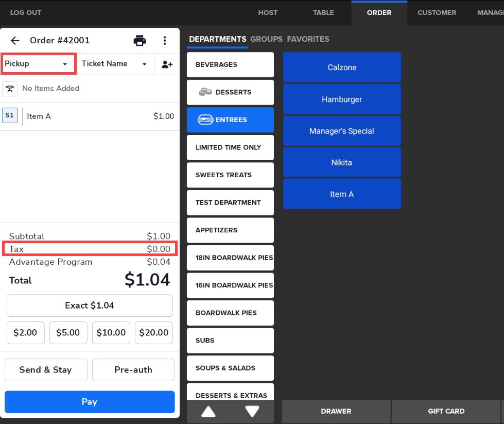Screen dimensions: 504x424
Task: Open the LIMITED TIME ONLY department
Action: click(230, 147)
